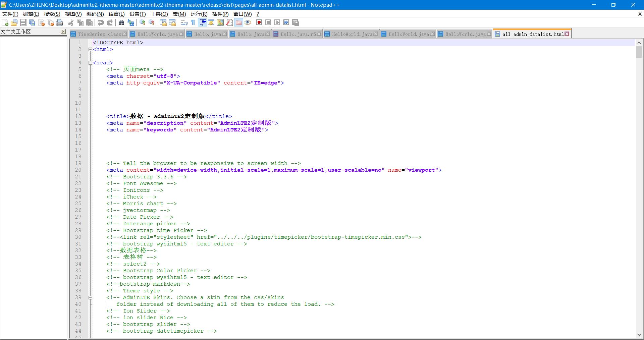Open user defined language dialog icon

pos(211,22)
